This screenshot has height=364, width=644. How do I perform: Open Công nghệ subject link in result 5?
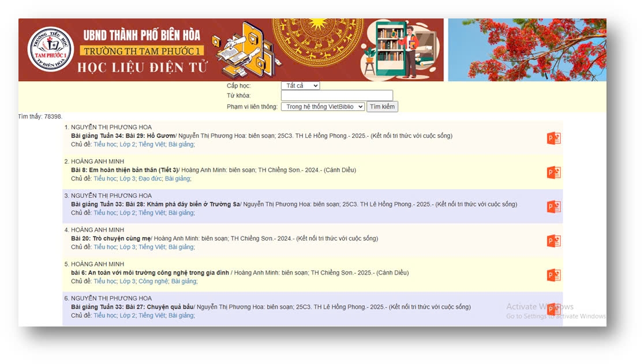coord(153,281)
